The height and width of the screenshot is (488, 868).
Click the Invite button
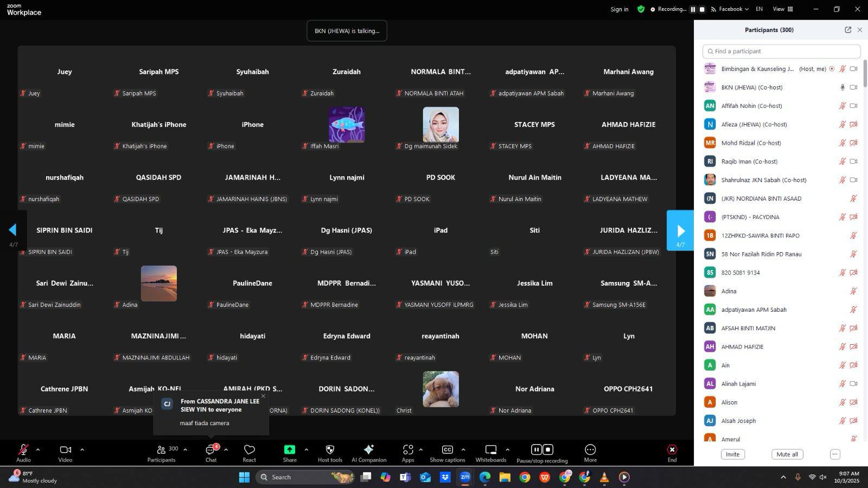pos(732,454)
